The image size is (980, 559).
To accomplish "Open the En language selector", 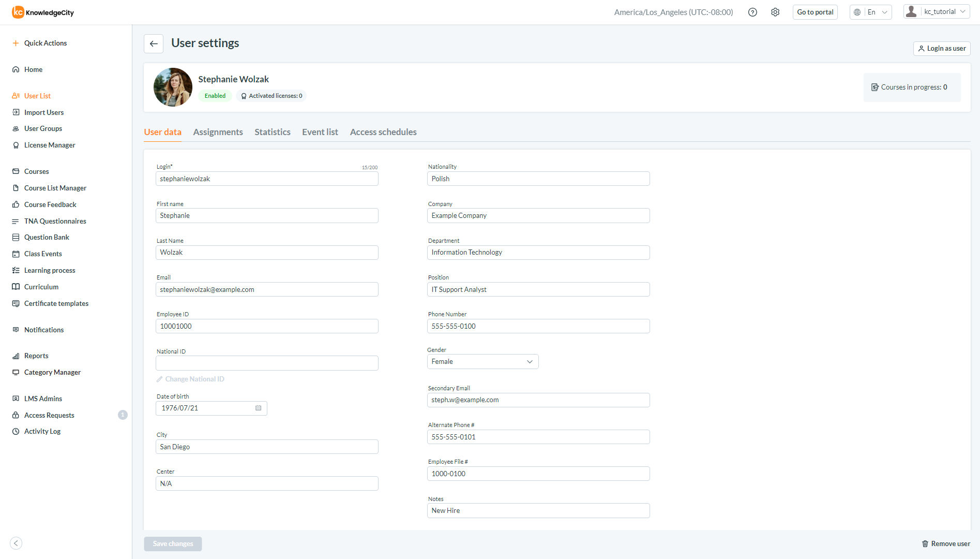I will (871, 12).
